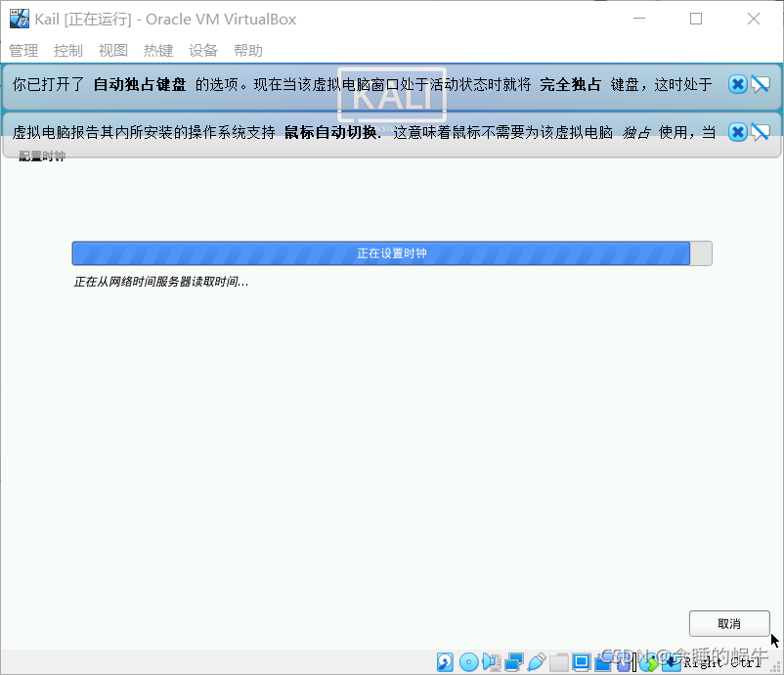
Task: Open the 热键 menu
Action: (x=158, y=50)
